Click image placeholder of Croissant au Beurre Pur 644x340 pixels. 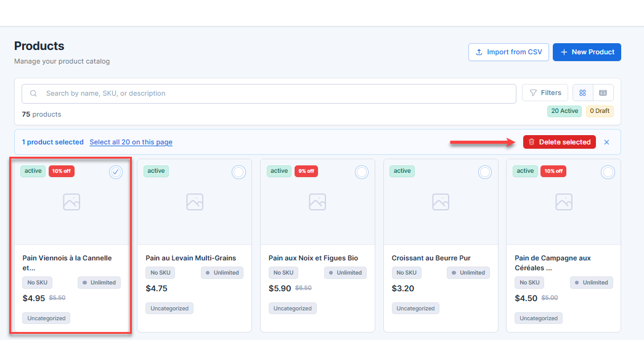pos(441,202)
